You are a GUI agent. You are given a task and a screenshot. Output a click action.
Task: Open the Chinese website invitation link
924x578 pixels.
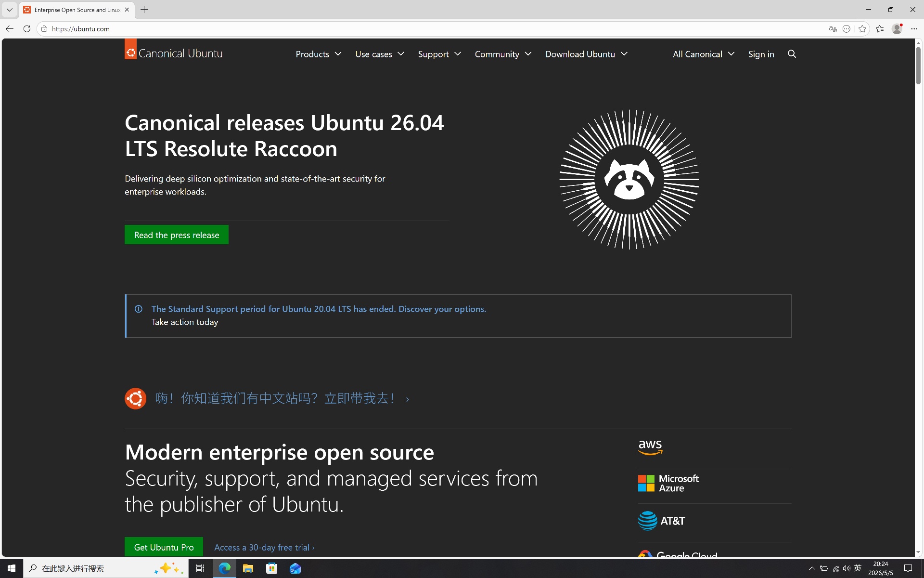click(x=282, y=398)
